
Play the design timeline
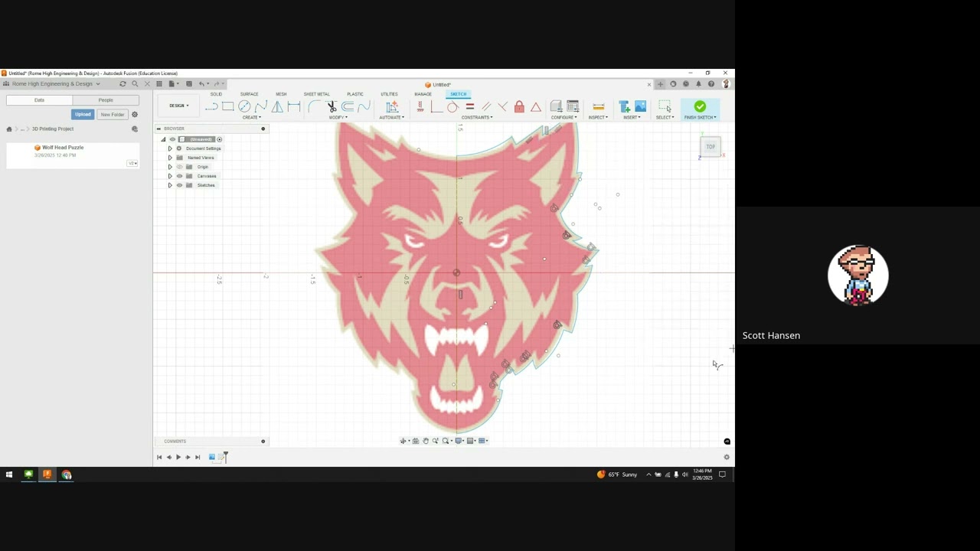178,457
